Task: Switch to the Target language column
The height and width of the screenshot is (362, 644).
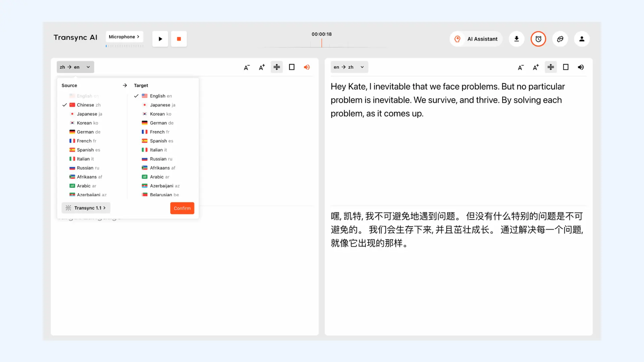Action: tap(141, 85)
